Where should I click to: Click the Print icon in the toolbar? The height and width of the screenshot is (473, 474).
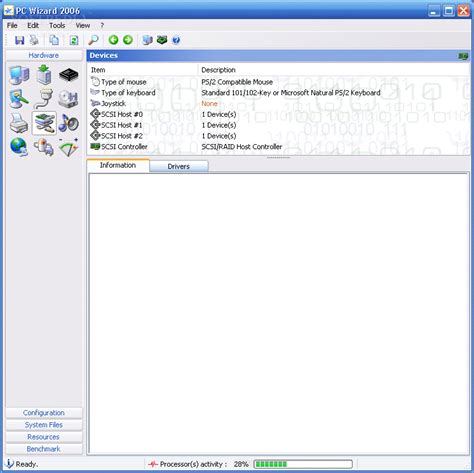click(34, 40)
